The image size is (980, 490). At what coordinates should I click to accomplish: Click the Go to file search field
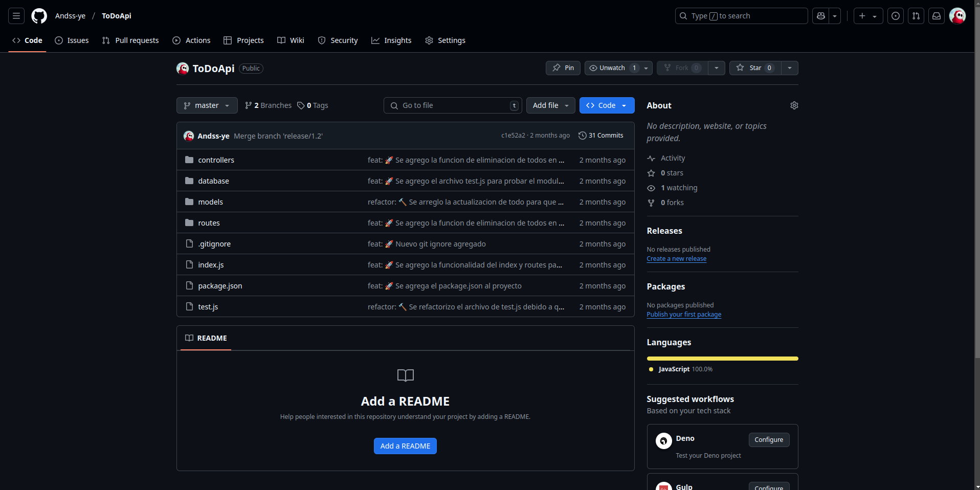coord(453,105)
